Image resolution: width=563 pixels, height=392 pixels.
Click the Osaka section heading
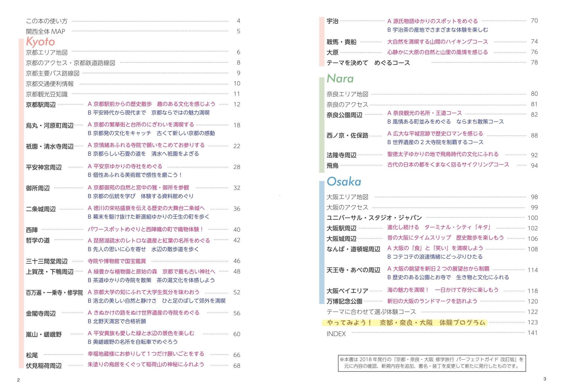tap(344, 182)
